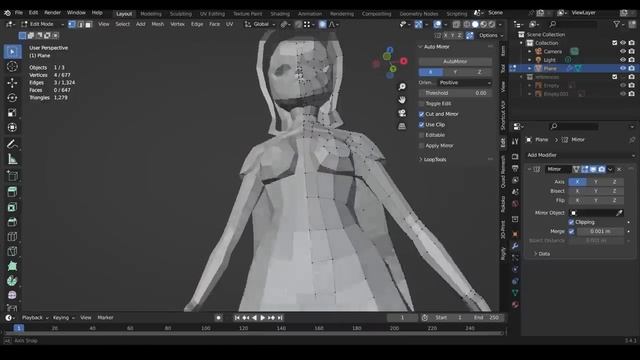Open the Modifier properties wrench tab
The image size is (640, 360).
515,246
